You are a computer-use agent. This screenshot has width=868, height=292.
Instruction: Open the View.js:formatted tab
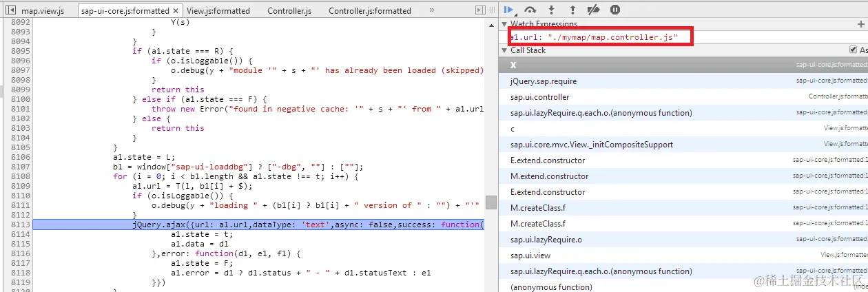pos(218,10)
